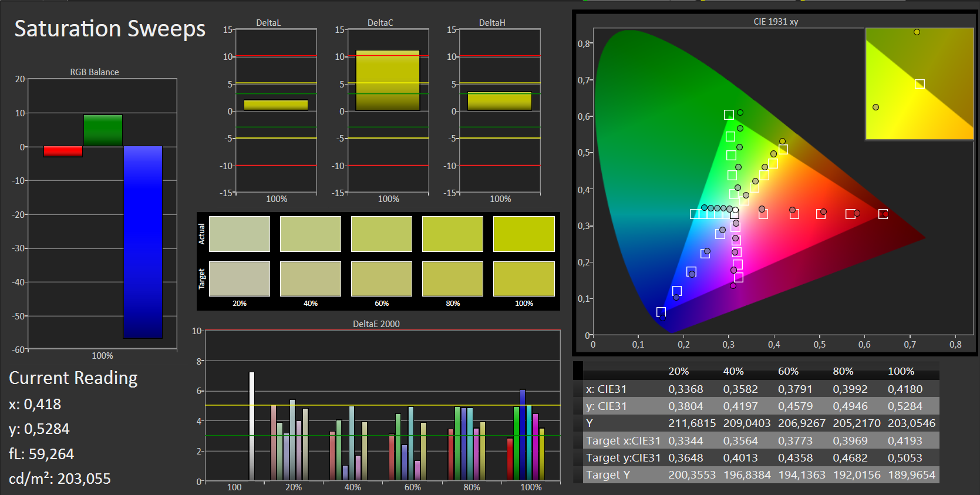
Task: Click the 80% column header in table
Action: pos(843,371)
